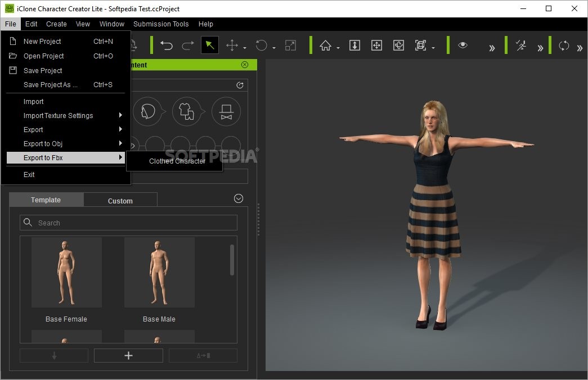Click the Save Project menu entry

click(66, 70)
